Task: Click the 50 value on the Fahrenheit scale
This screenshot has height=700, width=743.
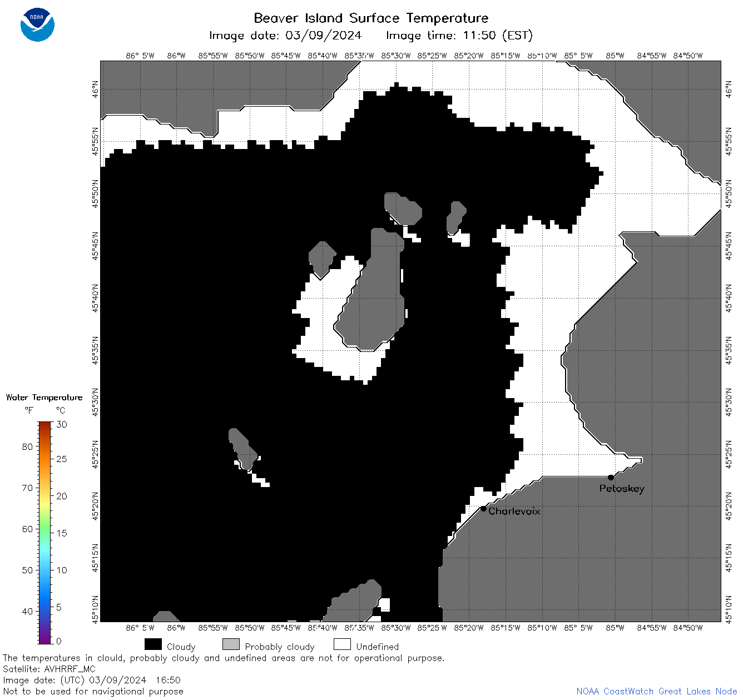Action: pos(27,570)
